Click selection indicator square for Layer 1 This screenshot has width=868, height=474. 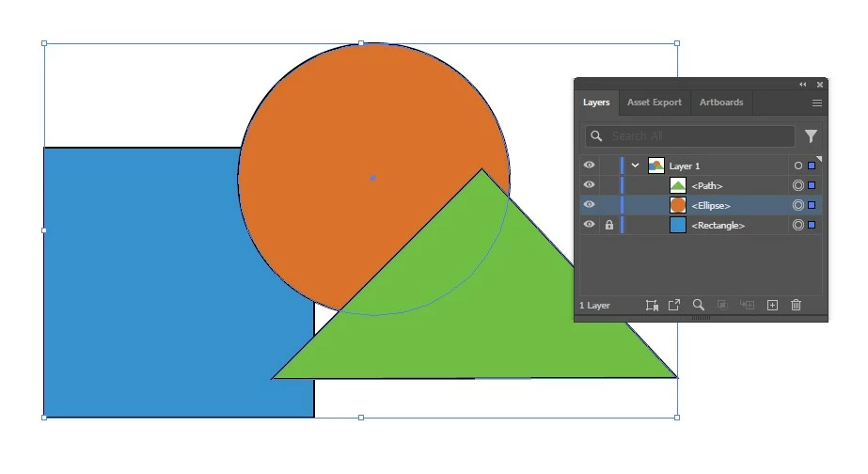pos(812,166)
